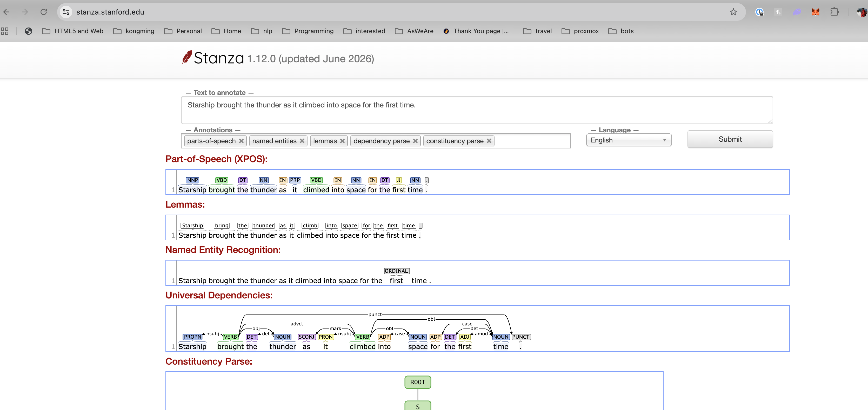Open the Thank You page bookmark
Viewport: 868px width, 410px height.
(x=476, y=31)
